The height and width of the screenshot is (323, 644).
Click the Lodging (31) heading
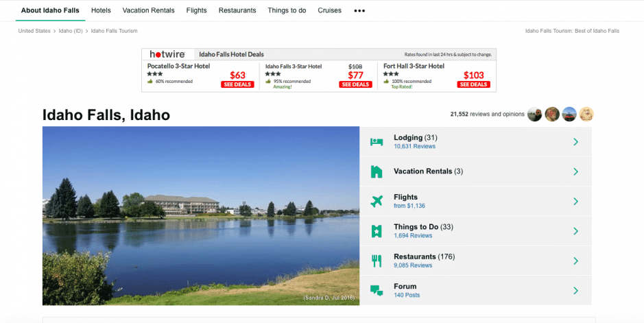[416, 137]
